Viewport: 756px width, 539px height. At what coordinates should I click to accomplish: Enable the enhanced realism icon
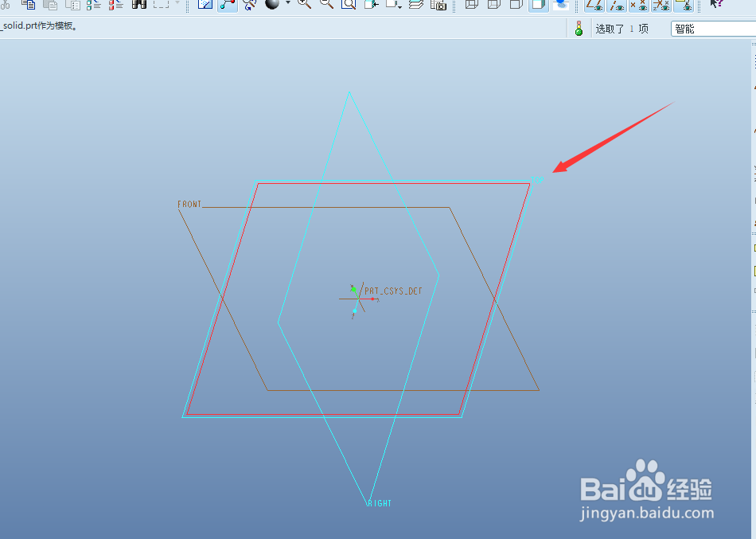pos(561,4)
